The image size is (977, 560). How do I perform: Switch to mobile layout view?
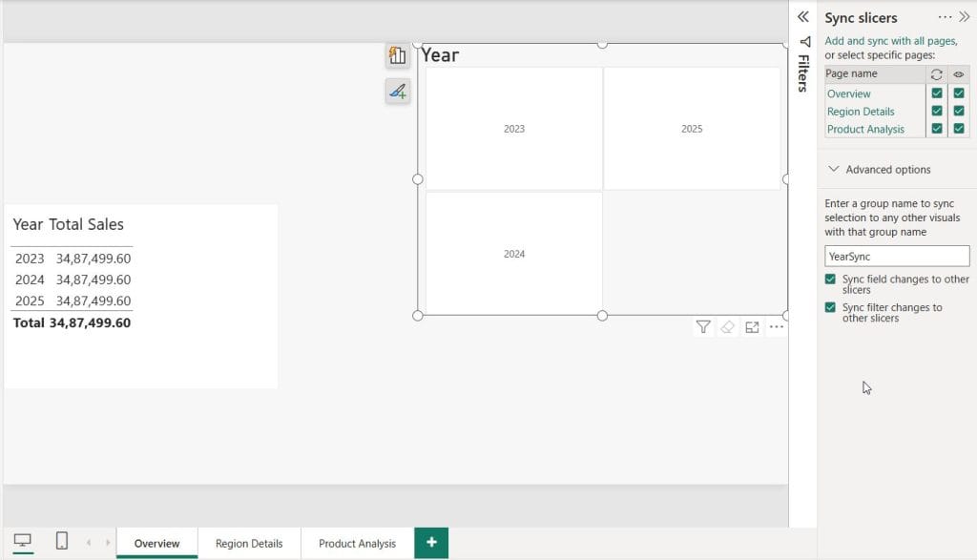[62, 541]
